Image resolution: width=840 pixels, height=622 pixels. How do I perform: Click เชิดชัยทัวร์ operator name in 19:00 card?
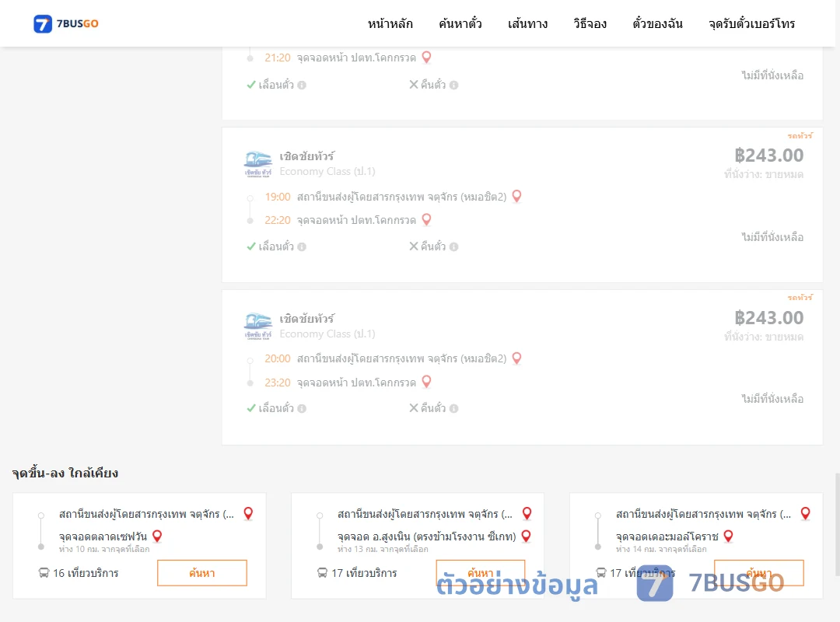pos(307,156)
